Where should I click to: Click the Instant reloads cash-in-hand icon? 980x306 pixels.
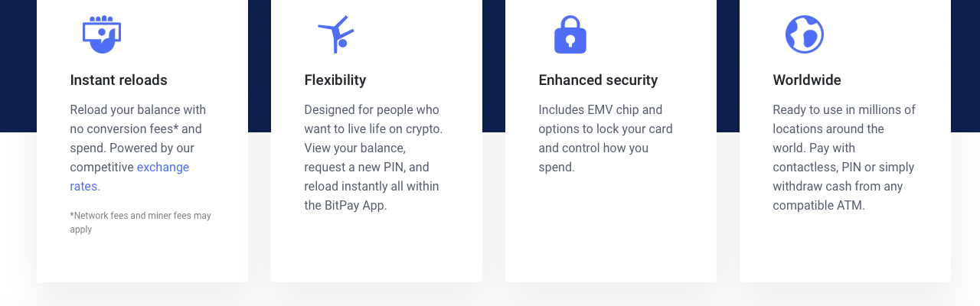tap(102, 34)
